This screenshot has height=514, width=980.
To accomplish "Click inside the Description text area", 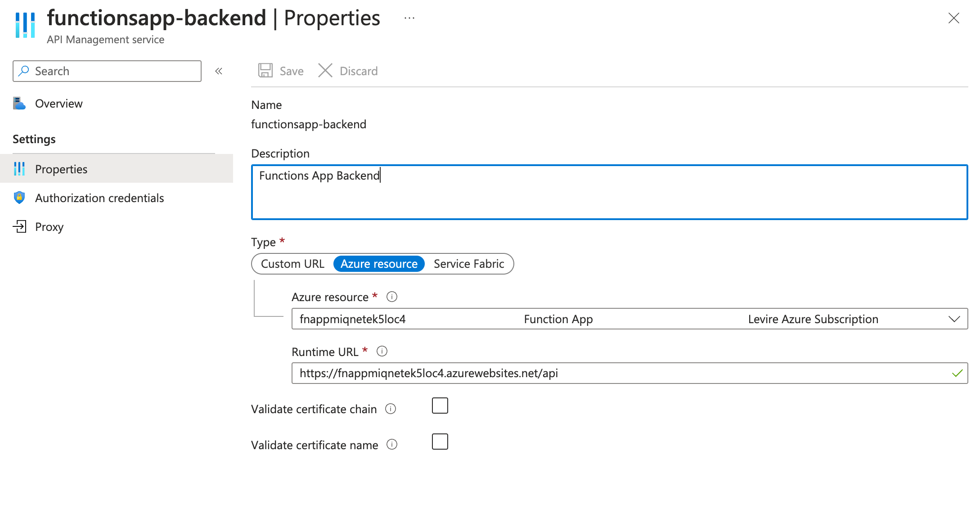I will pyautogui.click(x=610, y=192).
